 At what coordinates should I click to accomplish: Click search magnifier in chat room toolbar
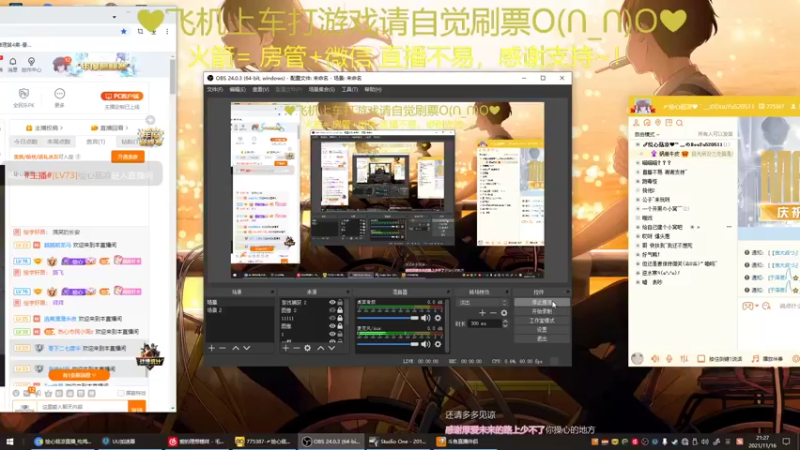click(679, 123)
